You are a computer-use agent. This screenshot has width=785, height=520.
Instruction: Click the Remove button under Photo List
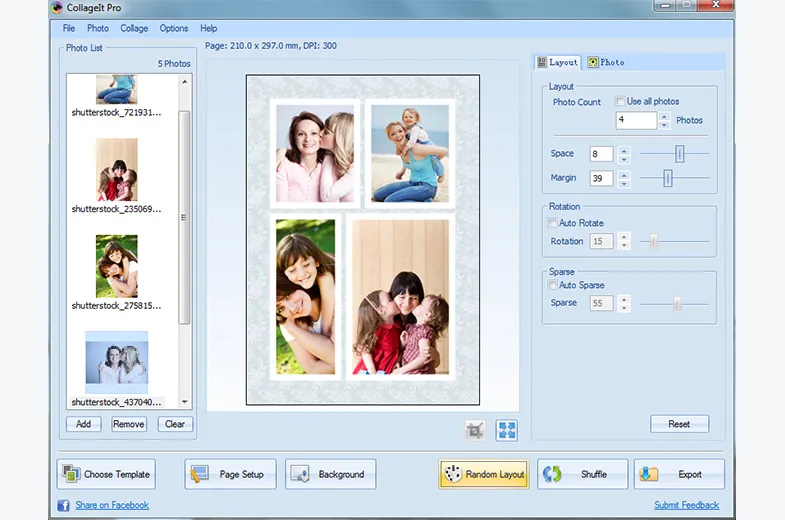tap(129, 424)
